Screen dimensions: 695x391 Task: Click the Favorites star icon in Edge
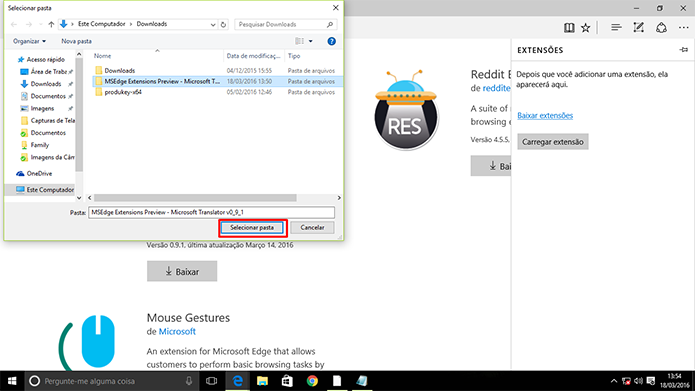[586, 27]
